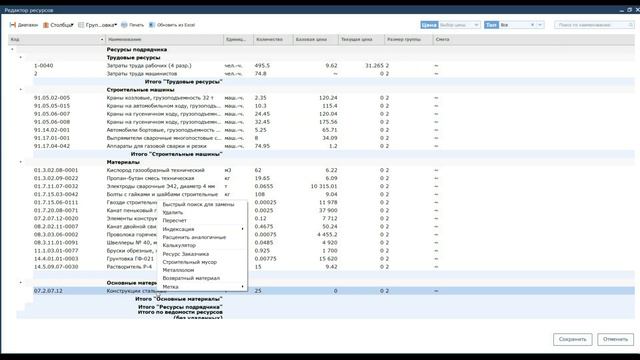Click current price 31.265 cell

point(374,65)
